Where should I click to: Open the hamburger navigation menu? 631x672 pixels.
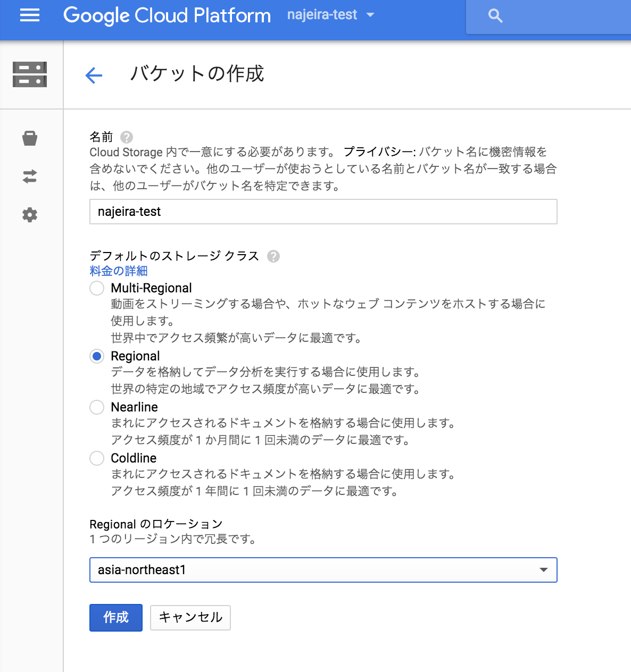coord(30,15)
